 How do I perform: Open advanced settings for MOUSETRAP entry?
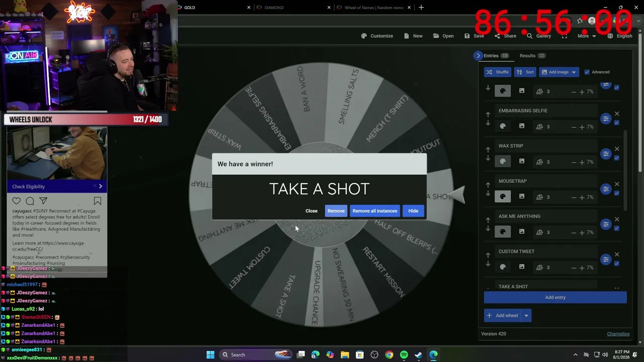pos(606,189)
